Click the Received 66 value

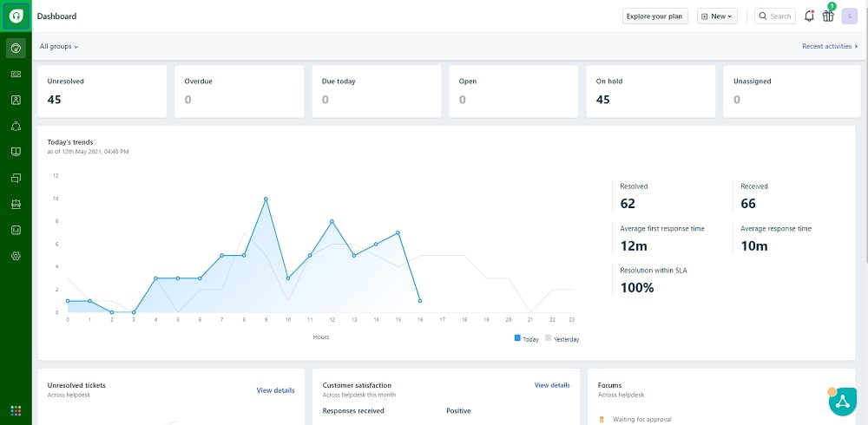click(x=748, y=204)
